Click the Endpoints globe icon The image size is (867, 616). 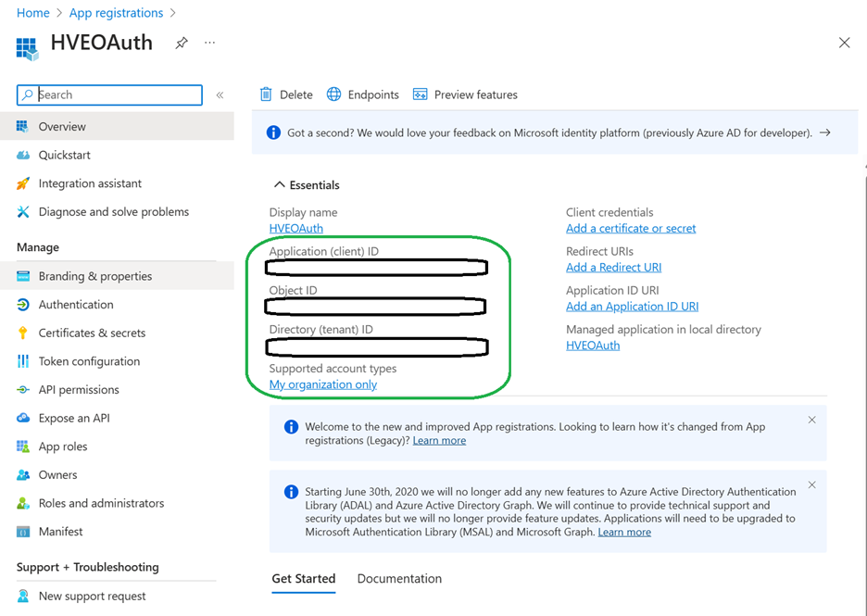(334, 94)
